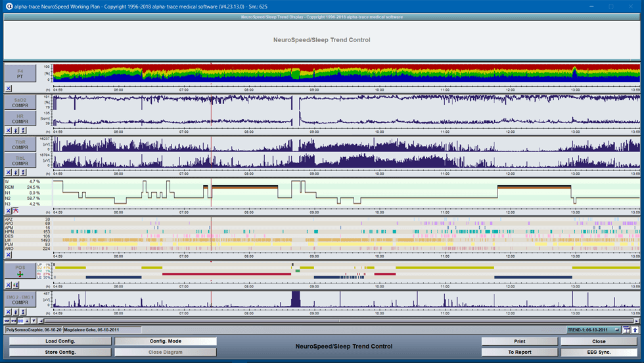Click X icon under TibR/TibL panel

[x=8, y=173]
